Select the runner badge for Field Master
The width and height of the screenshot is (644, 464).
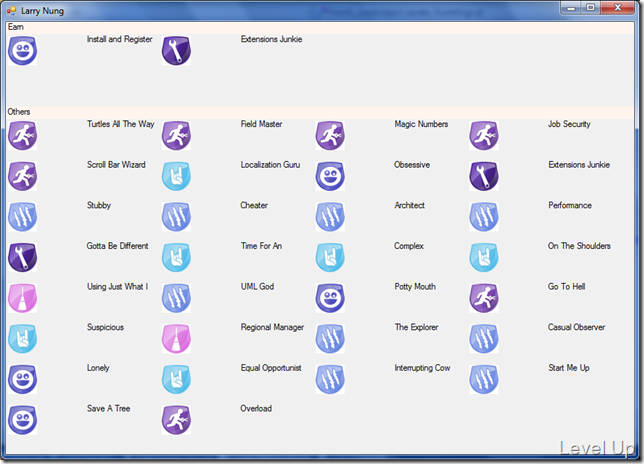pyautogui.click(x=176, y=136)
